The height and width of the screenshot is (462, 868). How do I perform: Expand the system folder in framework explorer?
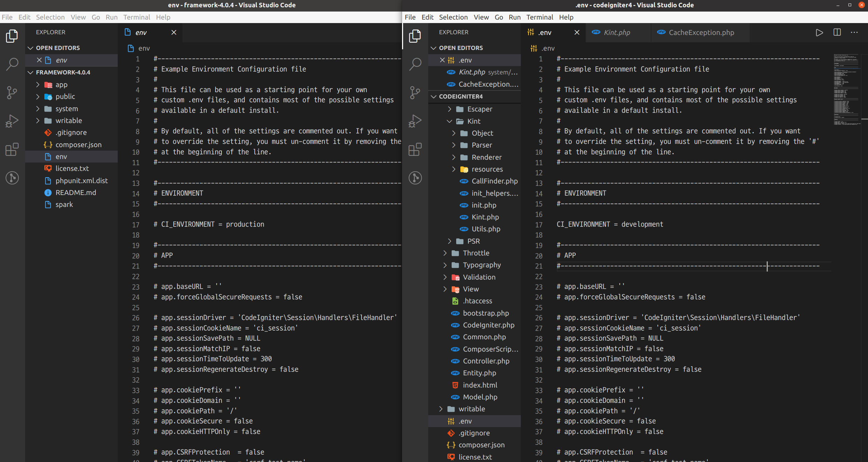coord(38,109)
